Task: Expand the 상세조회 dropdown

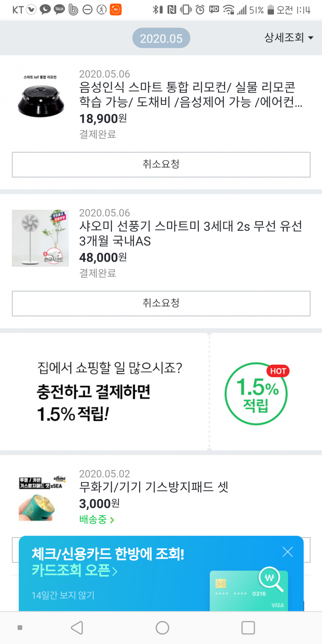Action: point(289,38)
